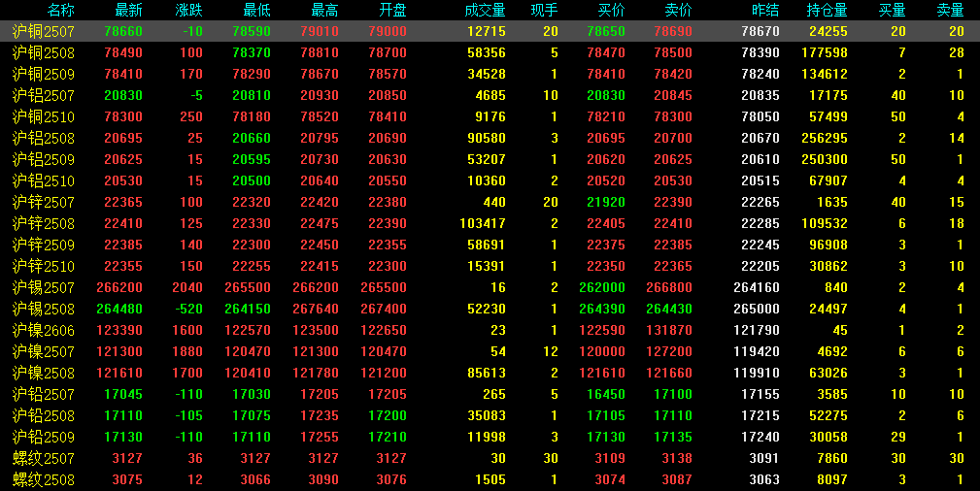Sort by the 涨跌 column header
Screen dimensions: 980x491
click(188, 10)
